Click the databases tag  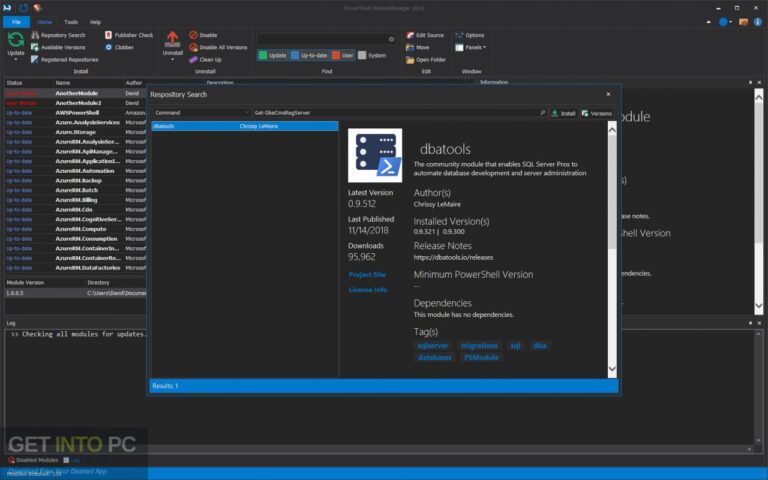click(x=434, y=358)
